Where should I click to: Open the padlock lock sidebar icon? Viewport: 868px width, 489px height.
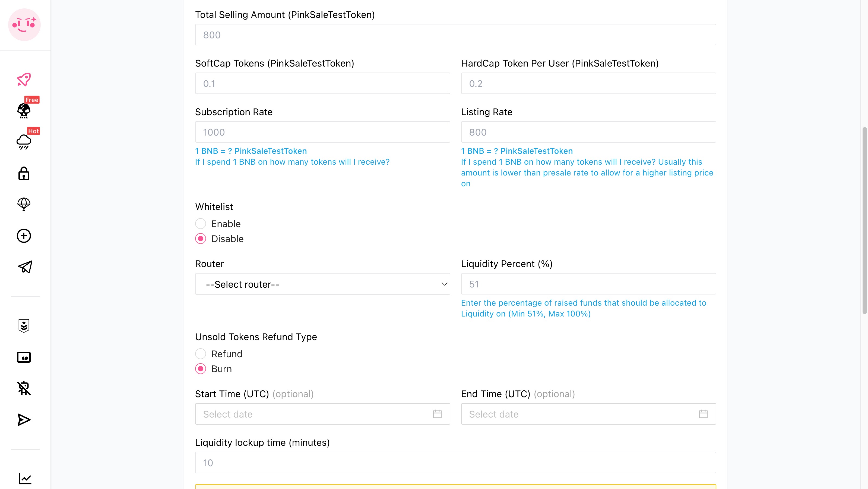point(24,173)
